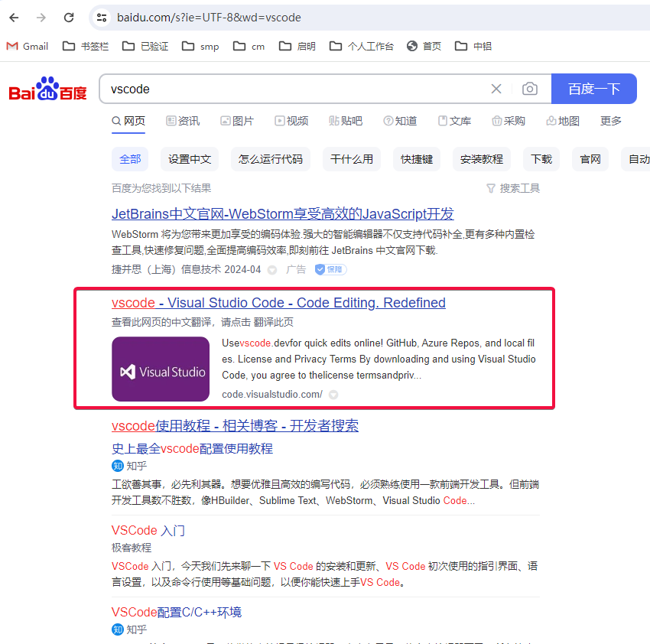
Task: Click the 极客教程 source text
Action: pos(132,548)
